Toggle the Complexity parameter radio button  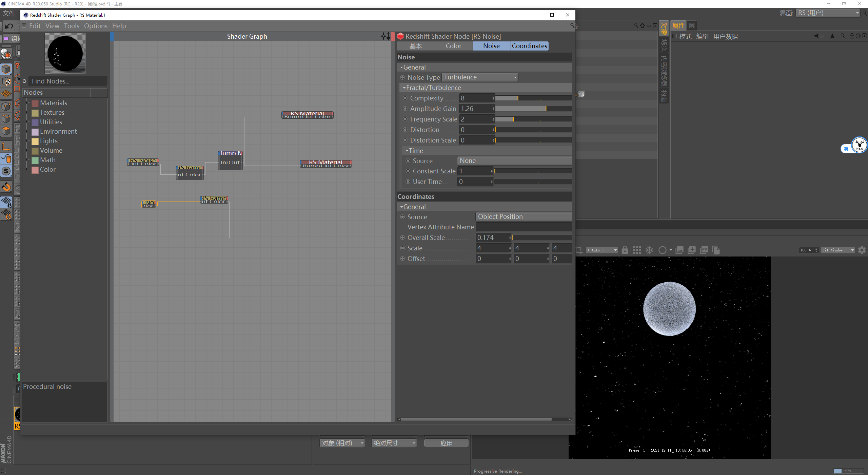click(405, 98)
